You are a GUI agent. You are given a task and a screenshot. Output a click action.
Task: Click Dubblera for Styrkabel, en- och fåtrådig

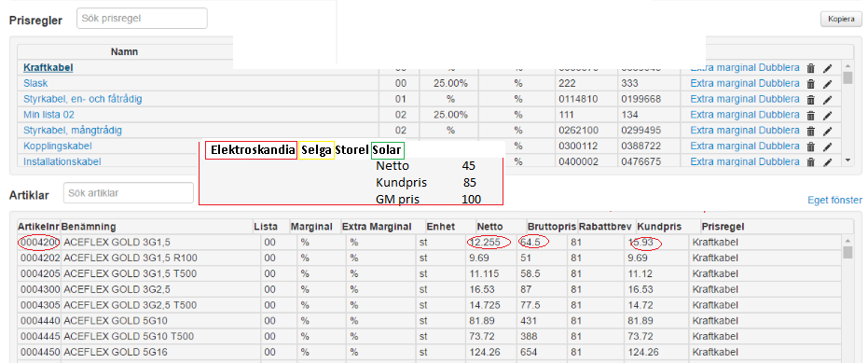(778, 99)
